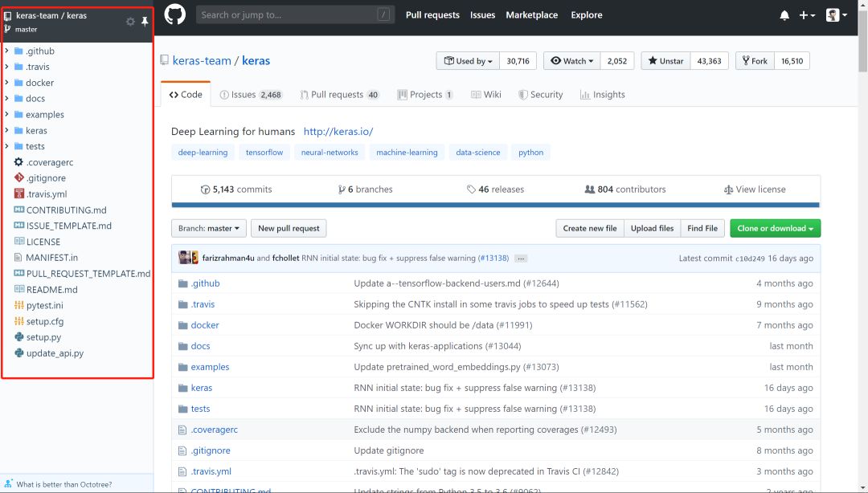Go to Explore
Screen dimensions: 868x493
tap(586, 15)
